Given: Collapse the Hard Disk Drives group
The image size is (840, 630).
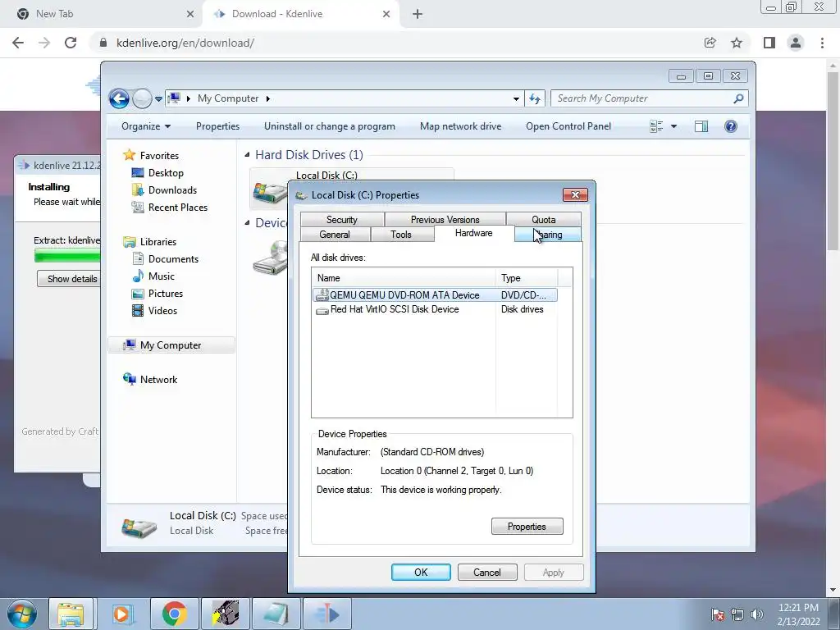Looking at the screenshot, I should [247, 155].
